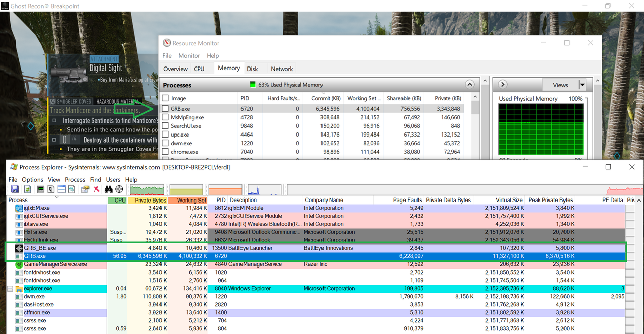Select the GRB.exe row in Process Explorer
Screen dimensions: 644x334
(x=316, y=256)
